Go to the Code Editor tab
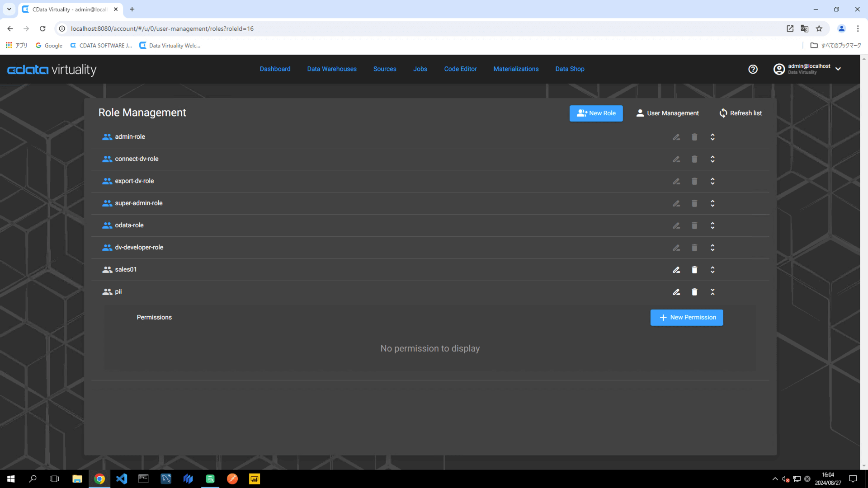Viewport: 868px width, 488px height. coord(460,69)
